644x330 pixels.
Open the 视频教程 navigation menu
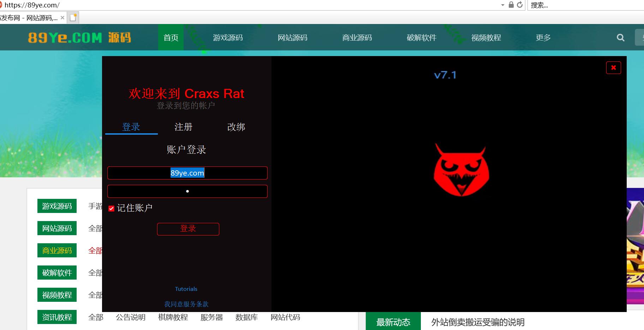(x=487, y=38)
